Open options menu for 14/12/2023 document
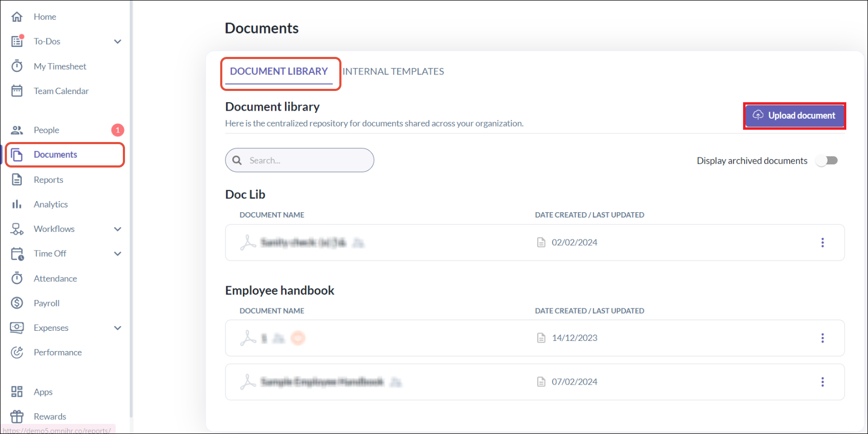The image size is (868, 434). [x=822, y=338]
